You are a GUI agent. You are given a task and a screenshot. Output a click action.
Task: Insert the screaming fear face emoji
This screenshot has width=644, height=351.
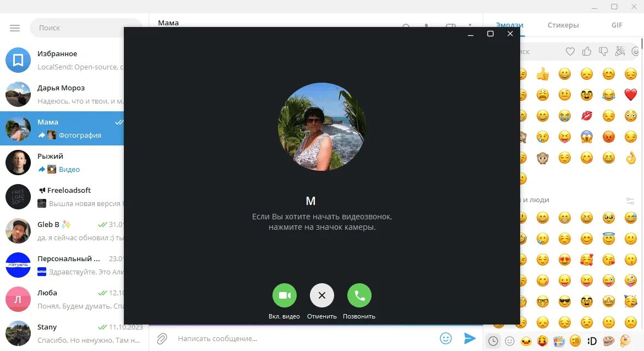(587, 137)
